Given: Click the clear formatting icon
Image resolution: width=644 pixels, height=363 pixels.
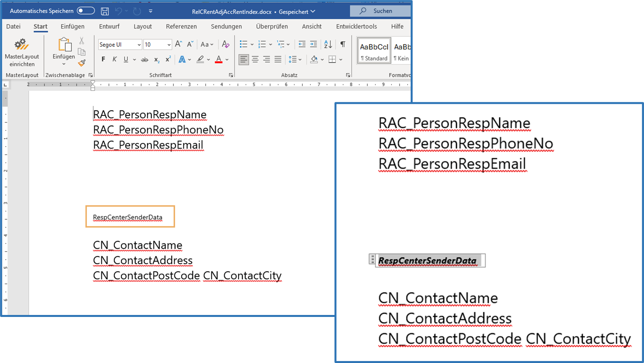Looking at the screenshot, I should 225,44.
